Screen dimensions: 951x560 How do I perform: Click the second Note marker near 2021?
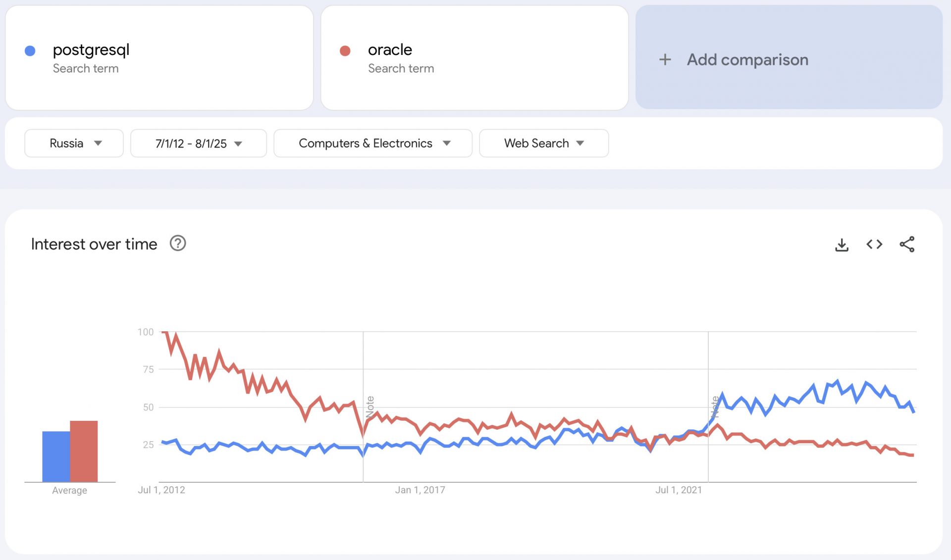tap(715, 407)
